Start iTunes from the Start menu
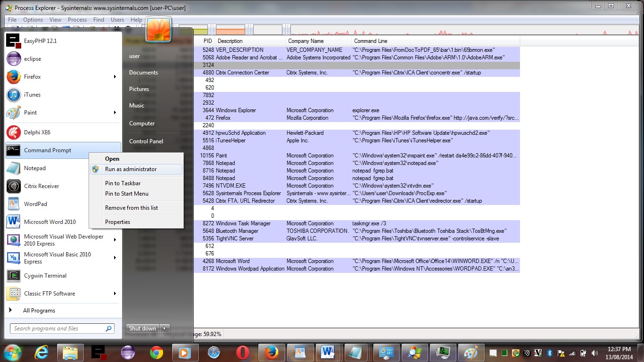The image size is (644, 362). pos(63,95)
